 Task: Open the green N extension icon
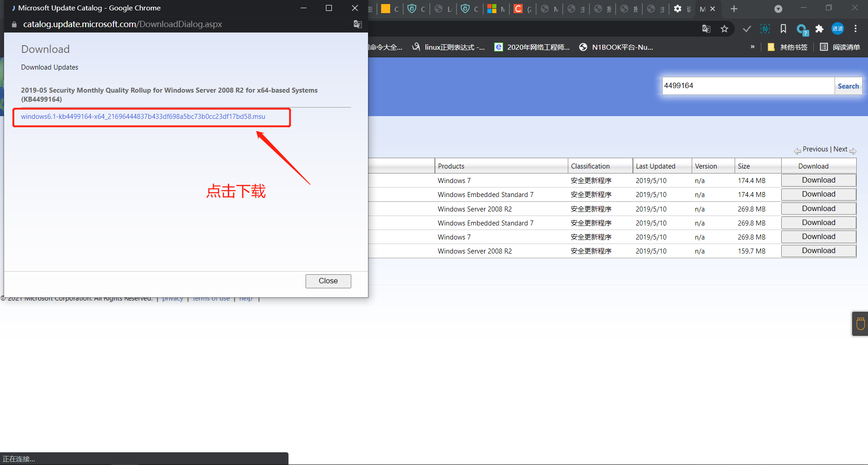[765, 29]
